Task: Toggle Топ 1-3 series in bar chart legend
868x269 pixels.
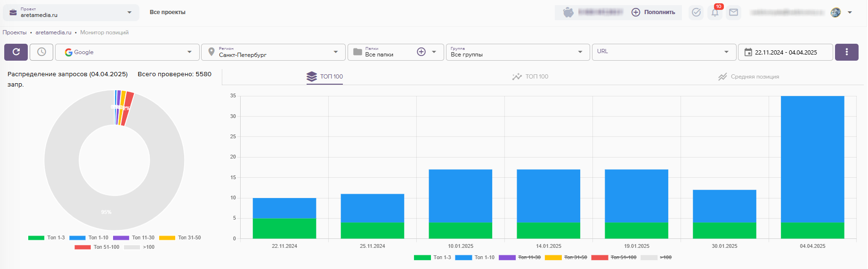Action: click(x=432, y=257)
